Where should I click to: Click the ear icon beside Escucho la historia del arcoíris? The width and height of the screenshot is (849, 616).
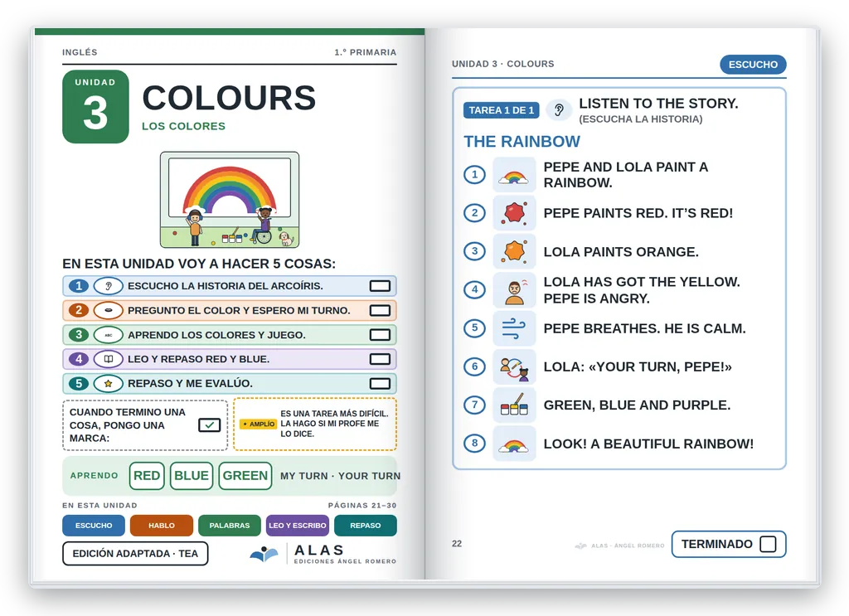coord(109,286)
